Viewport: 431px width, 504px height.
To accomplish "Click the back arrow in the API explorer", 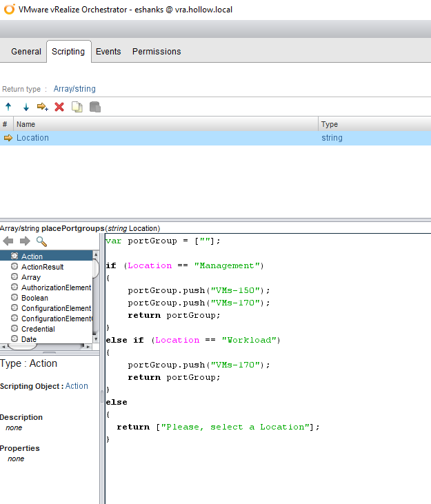I will [8, 241].
